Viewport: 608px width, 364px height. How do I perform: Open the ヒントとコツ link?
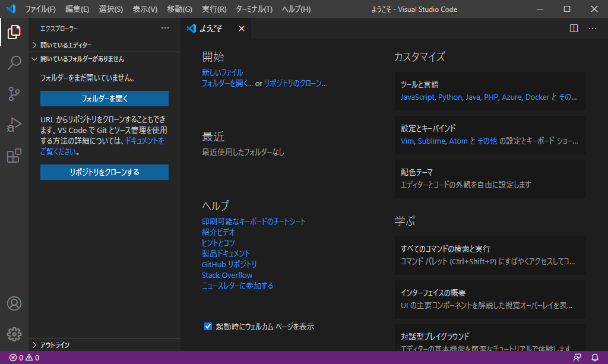218,243
